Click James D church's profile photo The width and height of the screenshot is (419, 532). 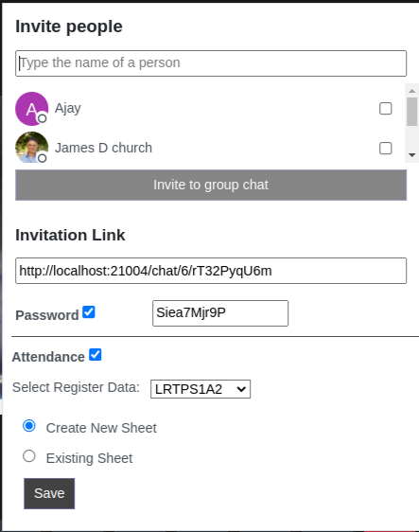[x=32, y=148]
